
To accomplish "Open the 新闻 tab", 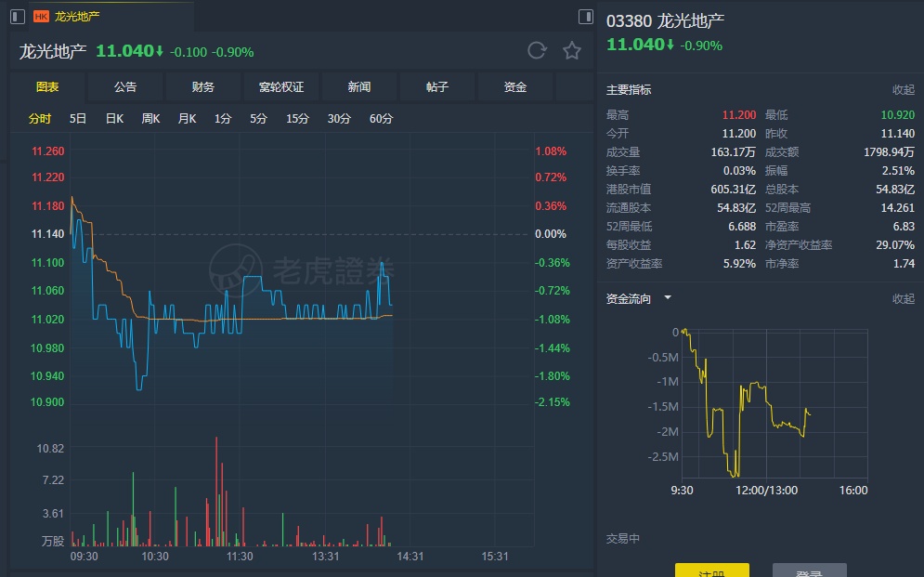I will click(358, 87).
